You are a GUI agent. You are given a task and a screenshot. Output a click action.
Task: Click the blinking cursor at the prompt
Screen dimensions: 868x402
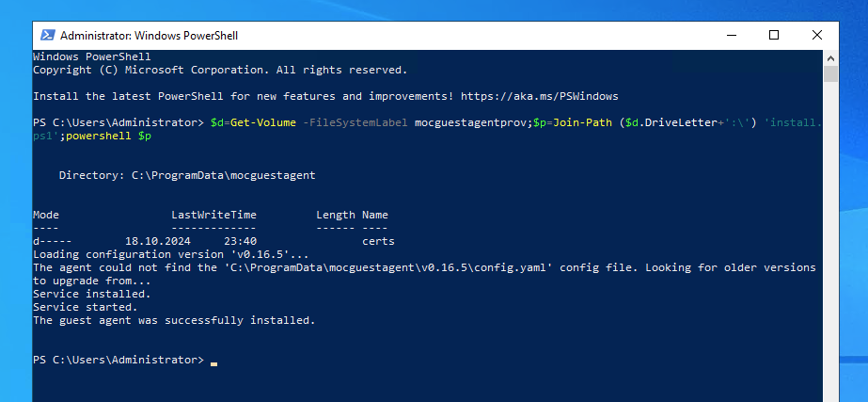[x=213, y=363]
